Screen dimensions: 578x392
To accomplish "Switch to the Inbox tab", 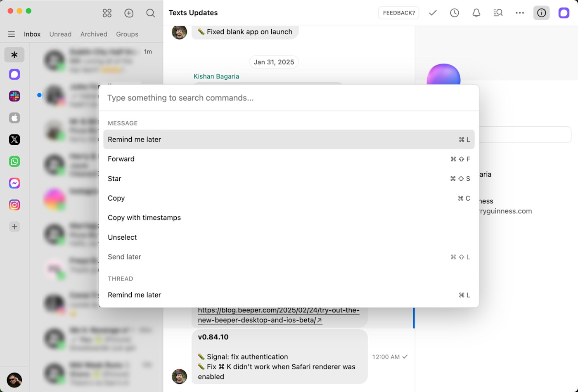I will (x=32, y=34).
